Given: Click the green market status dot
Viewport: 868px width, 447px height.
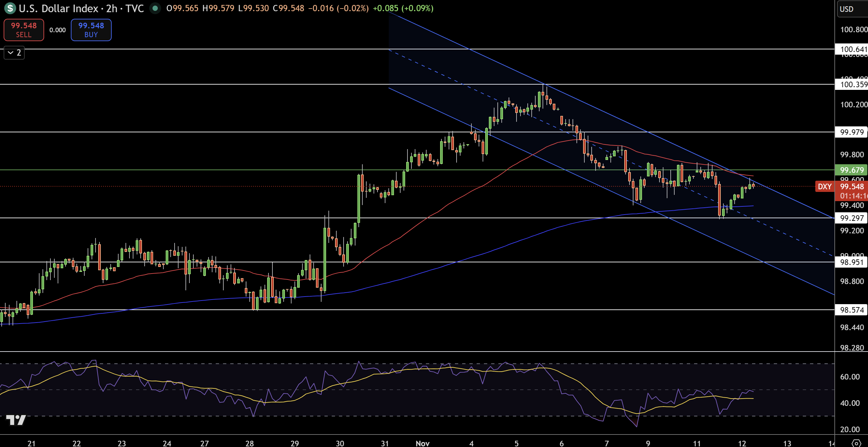Looking at the screenshot, I should [x=155, y=9].
